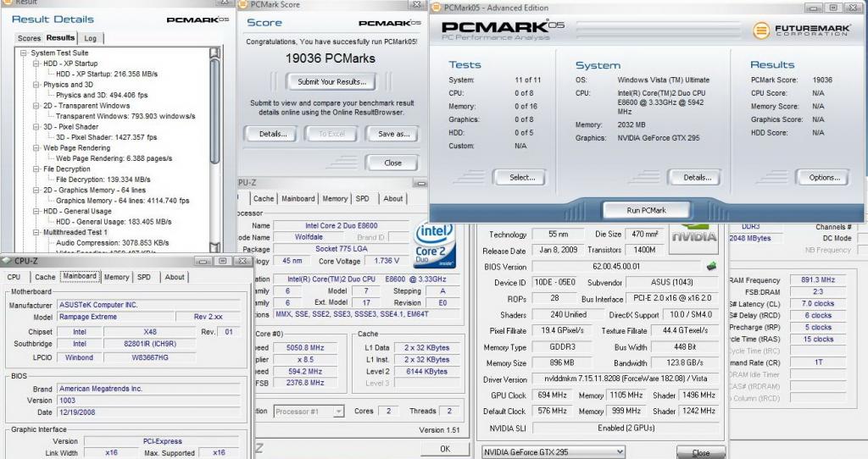Click the GPU Clock 694 MHz field
The height and width of the screenshot is (459, 868).
pos(552,395)
